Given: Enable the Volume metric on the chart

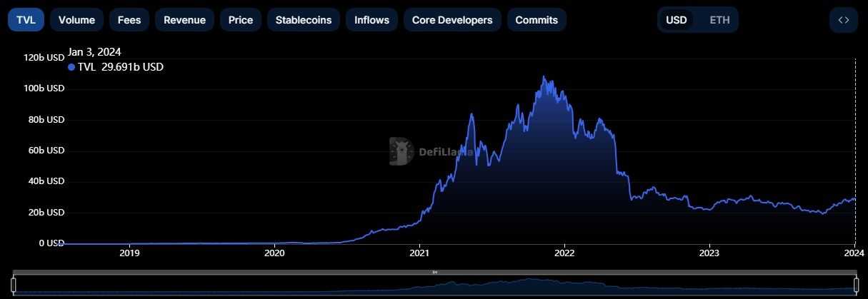Looking at the screenshot, I should click(x=76, y=20).
